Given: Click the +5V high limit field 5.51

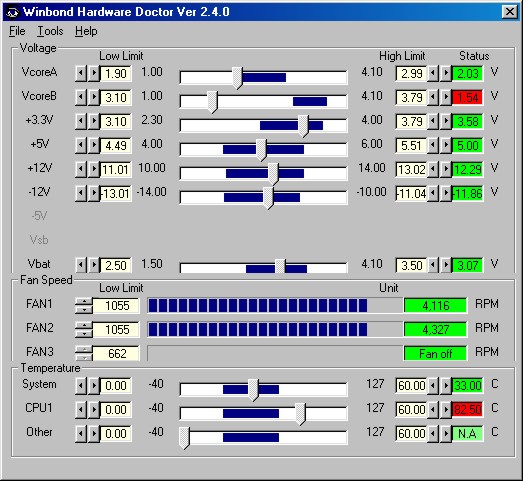Looking at the screenshot, I should pyautogui.click(x=411, y=145).
